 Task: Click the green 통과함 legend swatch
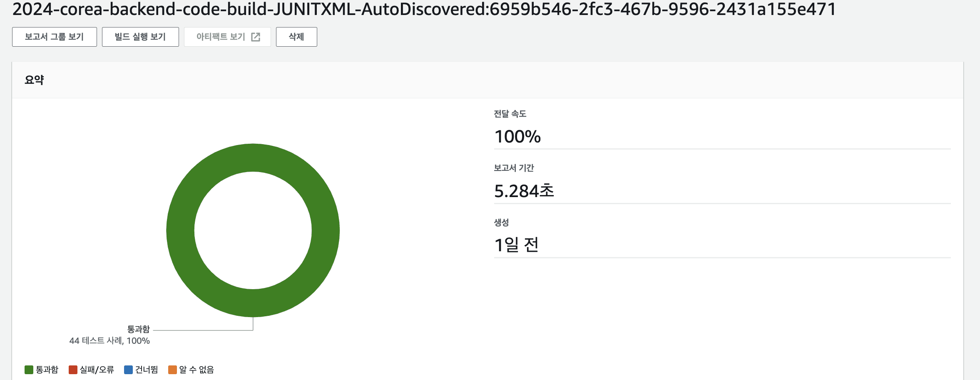[x=29, y=370]
